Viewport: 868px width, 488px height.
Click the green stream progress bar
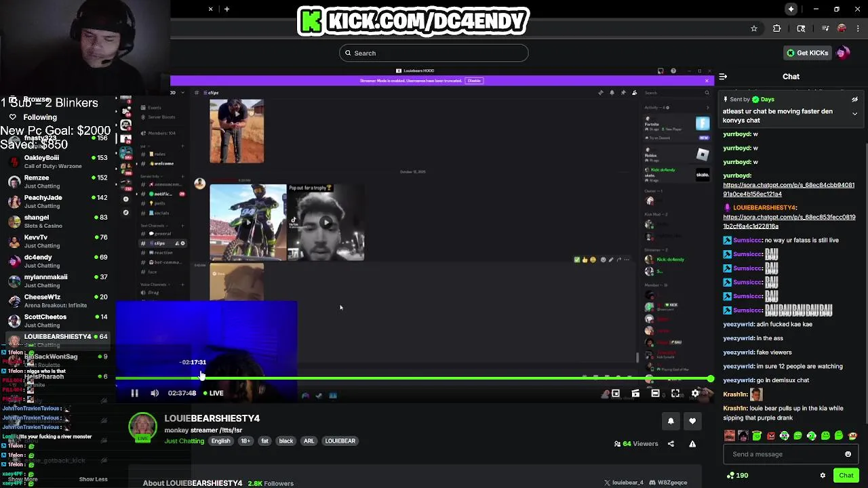click(x=413, y=378)
